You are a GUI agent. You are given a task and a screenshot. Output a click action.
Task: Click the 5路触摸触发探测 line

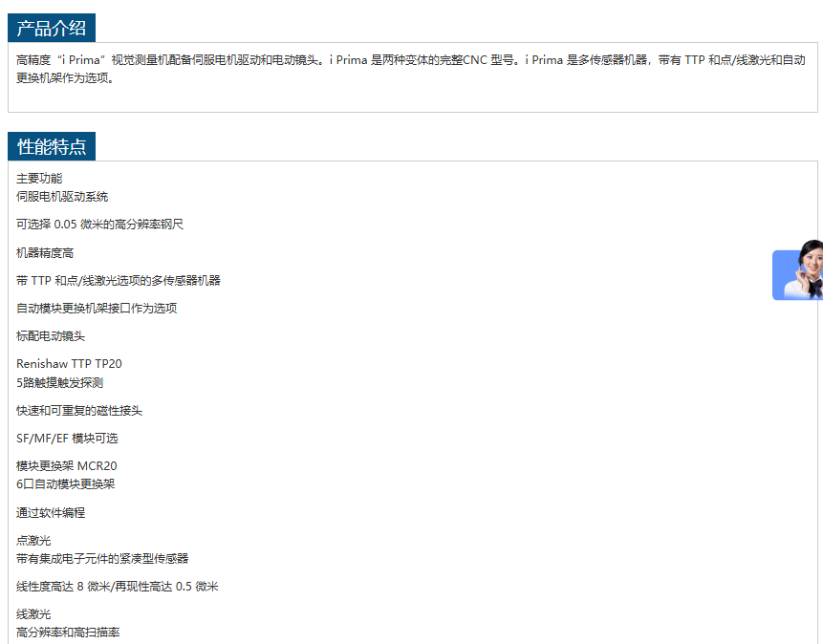[59, 383]
